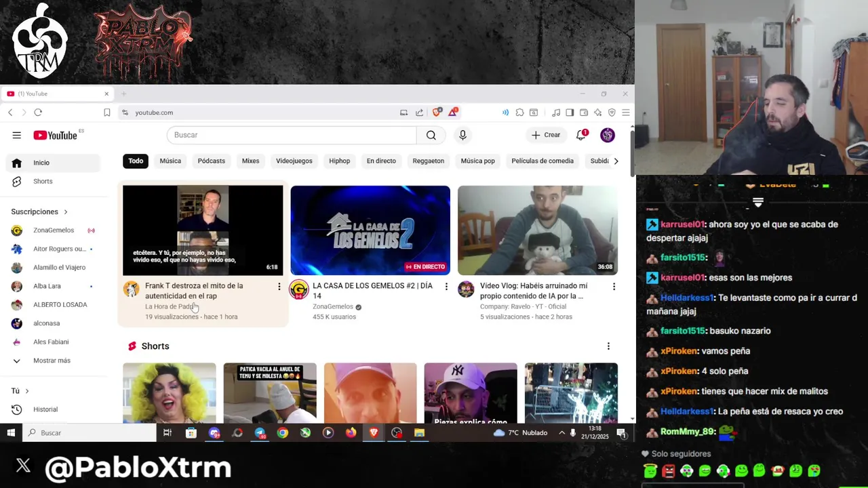Image resolution: width=868 pixels, height=488 pixels.
Task: Open more options for Video Vlog video
Action: [614, 287]
